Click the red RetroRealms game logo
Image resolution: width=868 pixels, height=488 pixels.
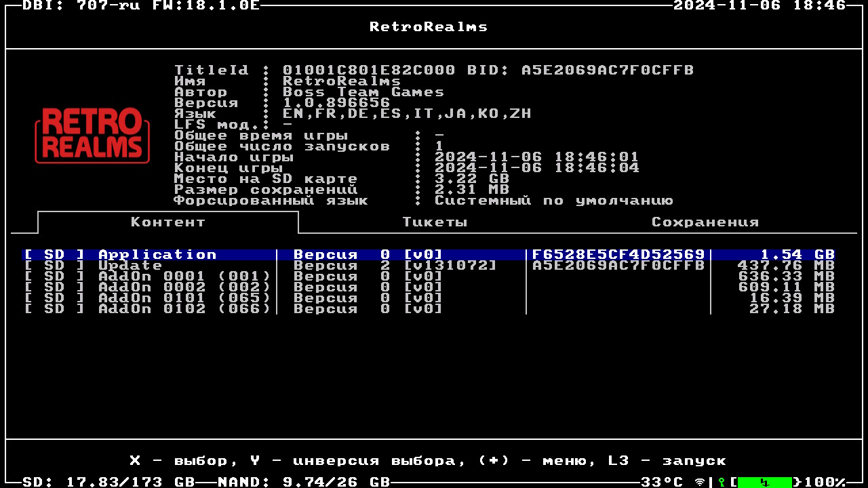[x=92, y=135]
